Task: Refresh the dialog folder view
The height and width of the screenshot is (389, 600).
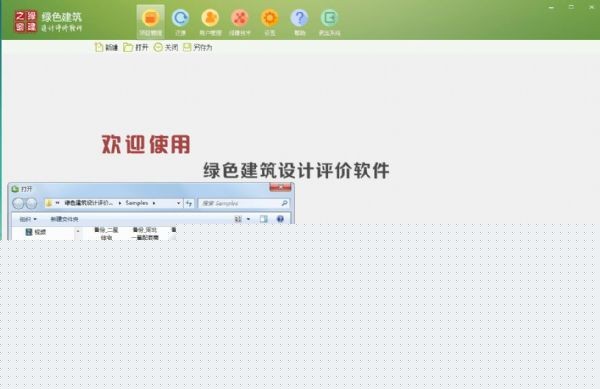Action: pyautogui.click(x=189, y=203)
